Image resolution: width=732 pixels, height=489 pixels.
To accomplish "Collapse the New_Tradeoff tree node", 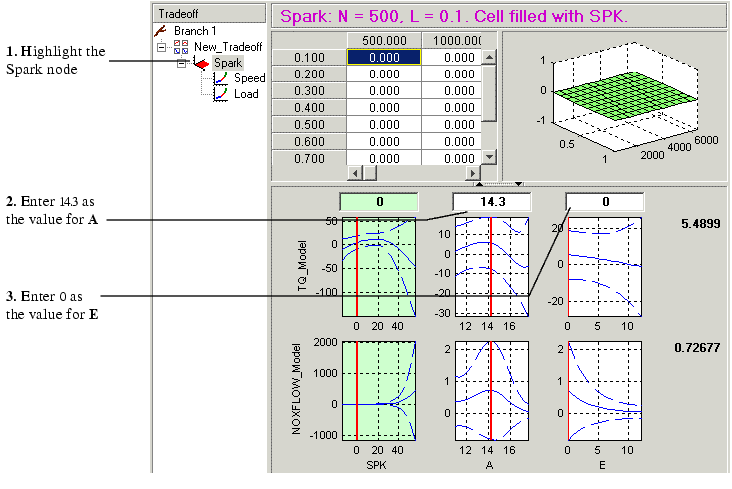I will tap(162, 47).
